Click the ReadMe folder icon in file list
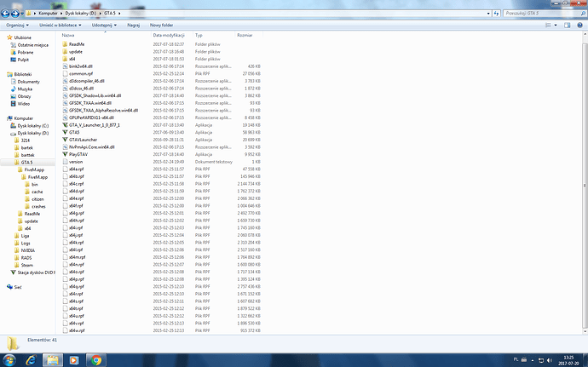Image resolution: width=588 pixels, height=367 pixels. coord(65,44)
